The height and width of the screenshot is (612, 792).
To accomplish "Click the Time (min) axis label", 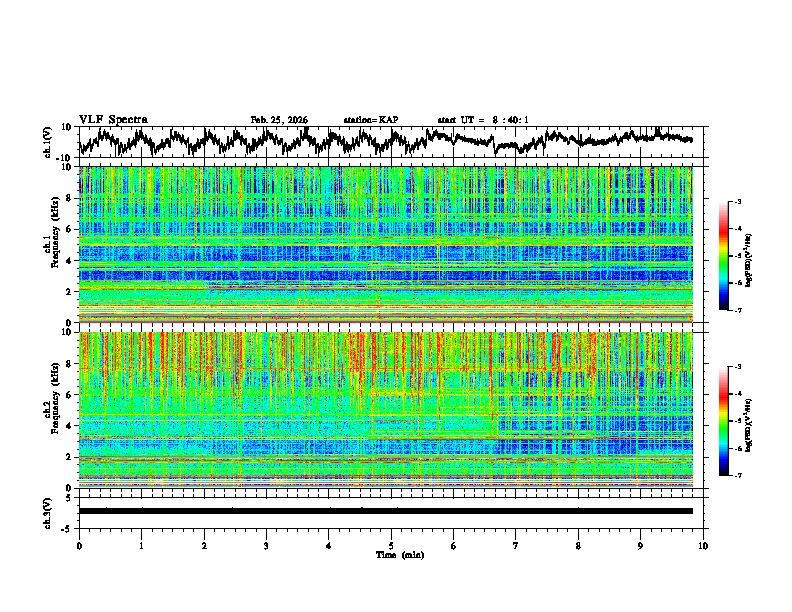I will (x=400, y=555).
